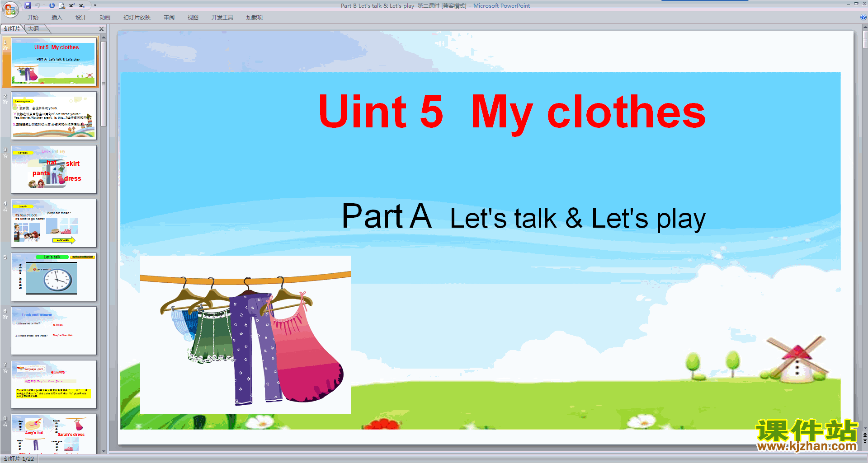Click the Save icon in quick access toolbar
This screenshot has height=463, width=868.
[28, 5]
